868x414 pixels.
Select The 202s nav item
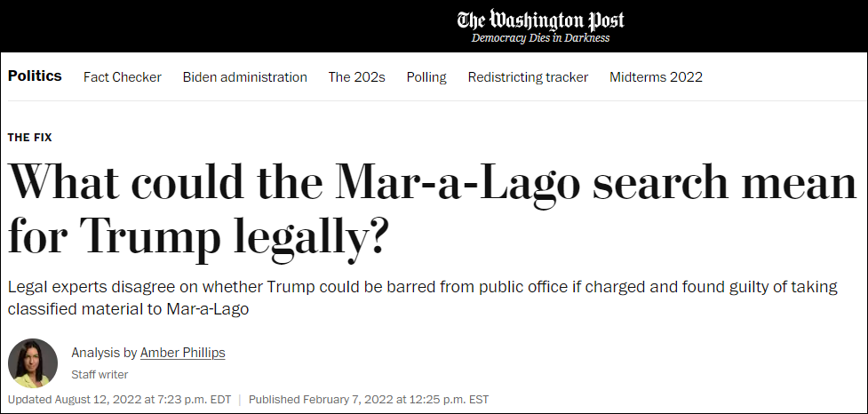click(x=356, y=77)
